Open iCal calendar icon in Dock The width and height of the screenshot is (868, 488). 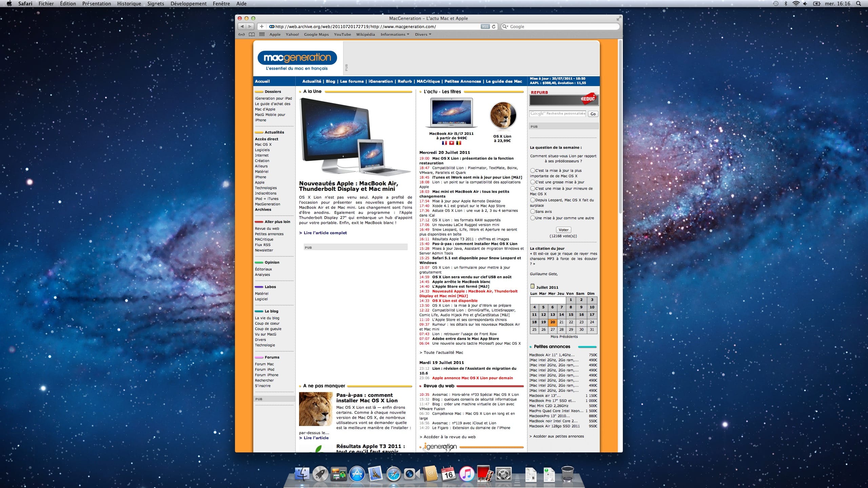point(448,474)
